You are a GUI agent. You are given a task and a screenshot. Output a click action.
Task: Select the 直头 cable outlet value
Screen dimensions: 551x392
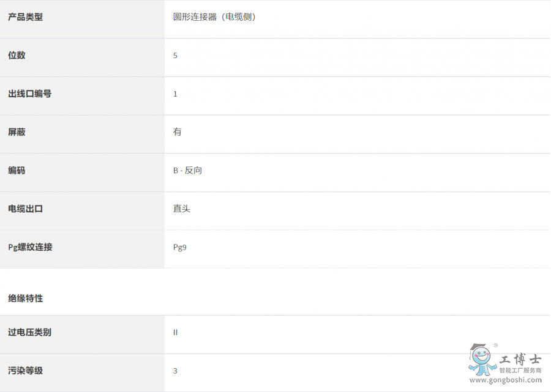(181, 209)
